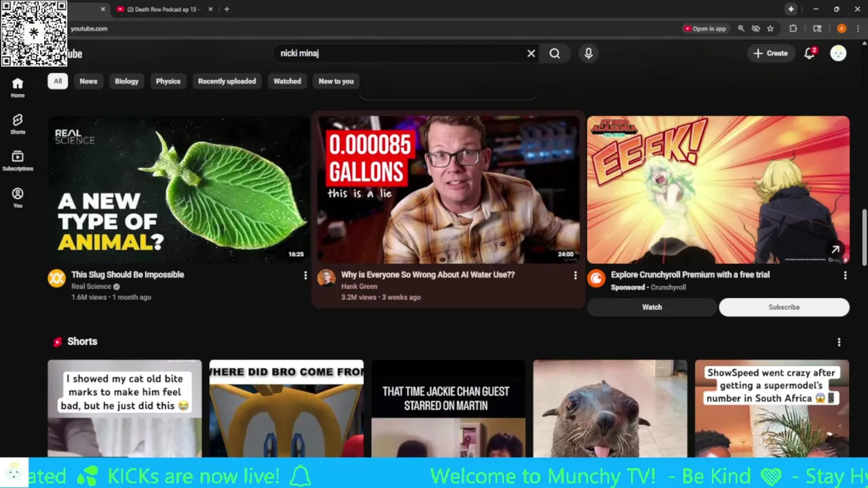
Task: Click the Crunchyroll channel avatar
Action: pyautogui.click(x=596, y=278)
